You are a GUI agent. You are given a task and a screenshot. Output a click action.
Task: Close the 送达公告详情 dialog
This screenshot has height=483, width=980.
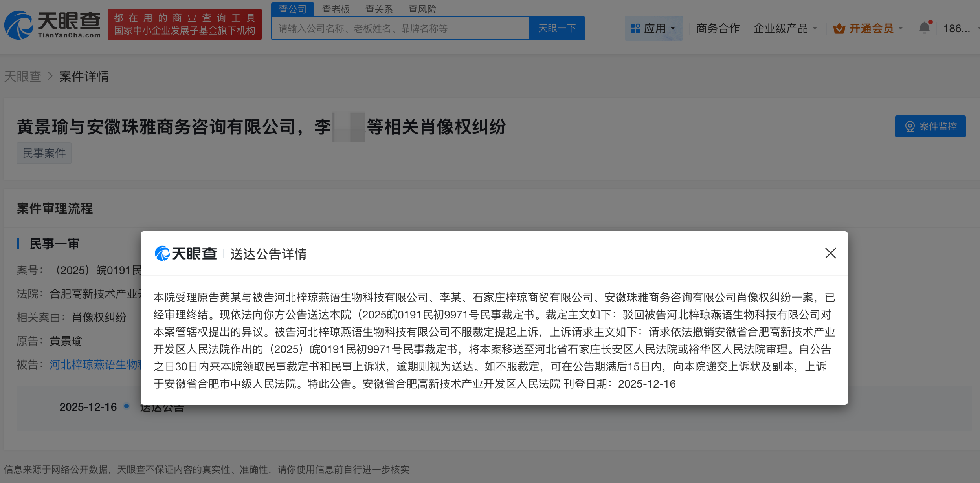point(830,253)
